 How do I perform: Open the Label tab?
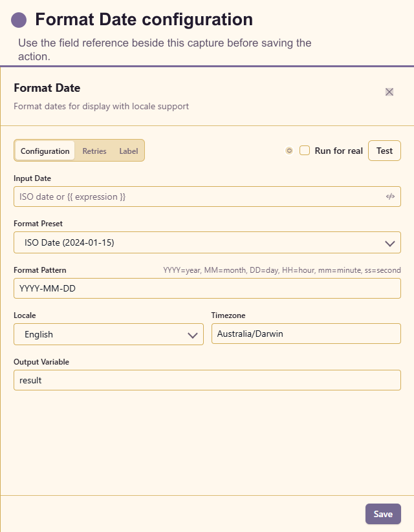tap(128, 151)
